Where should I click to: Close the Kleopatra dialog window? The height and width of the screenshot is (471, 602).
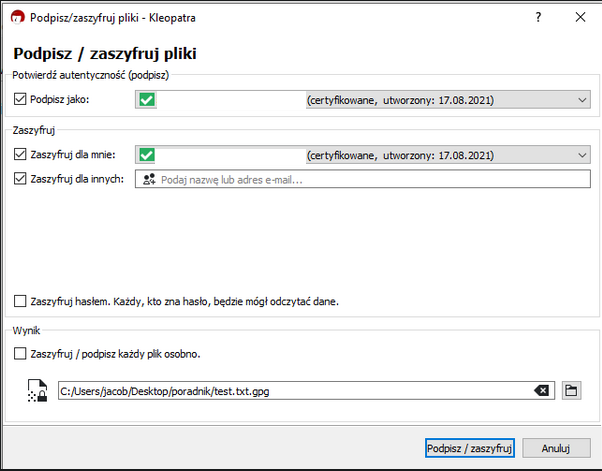[x=580, y=17]
